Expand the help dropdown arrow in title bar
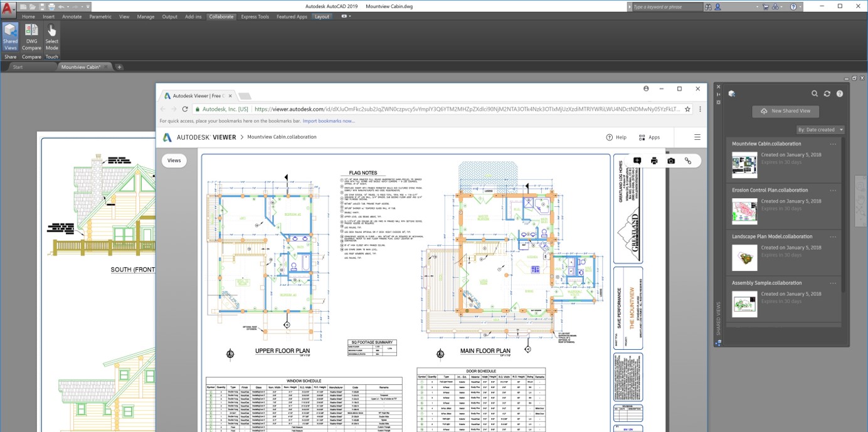Image resolution: width=868 pixels, height=432 pixels. pos(800,7)
